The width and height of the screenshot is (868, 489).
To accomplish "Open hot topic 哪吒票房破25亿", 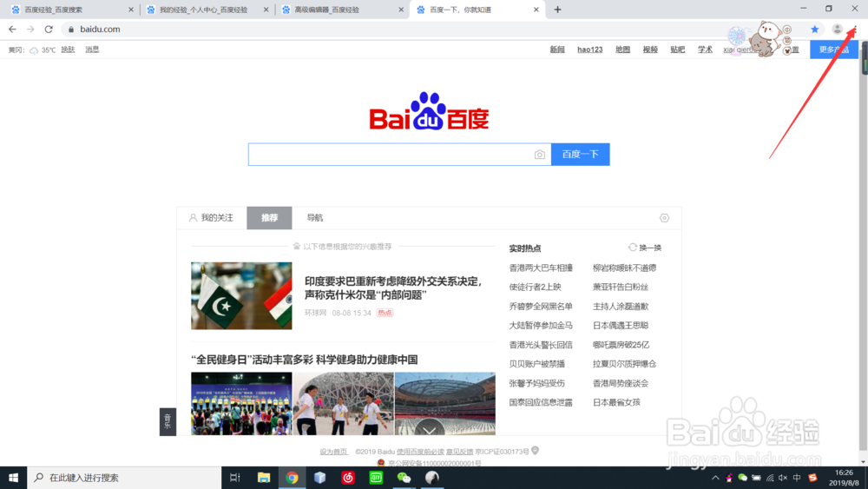I will [621, 345].
